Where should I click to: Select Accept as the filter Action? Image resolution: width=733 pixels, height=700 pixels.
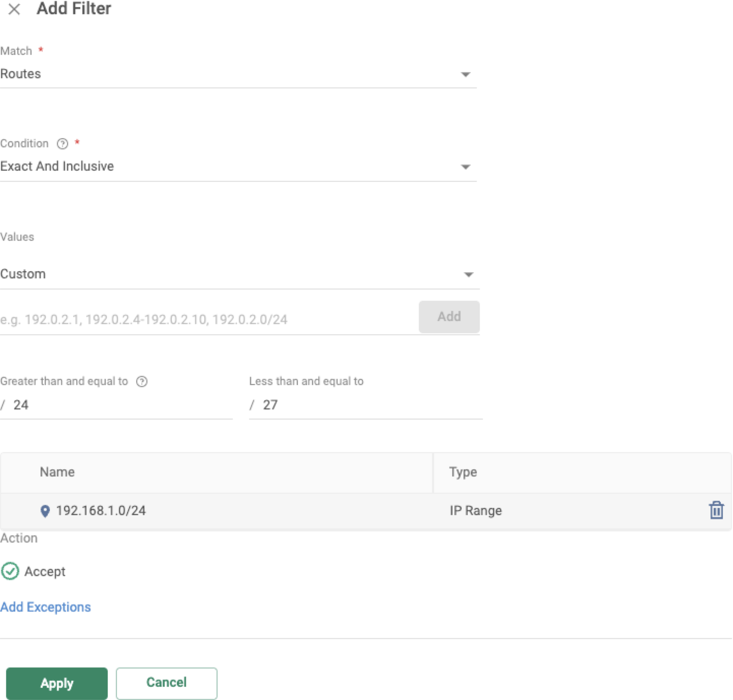pyautogui.click(x=43, y=571)
